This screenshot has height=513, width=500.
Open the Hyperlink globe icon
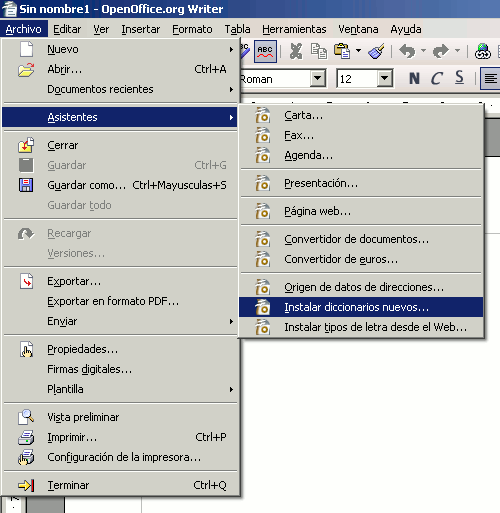click(482, 51)
